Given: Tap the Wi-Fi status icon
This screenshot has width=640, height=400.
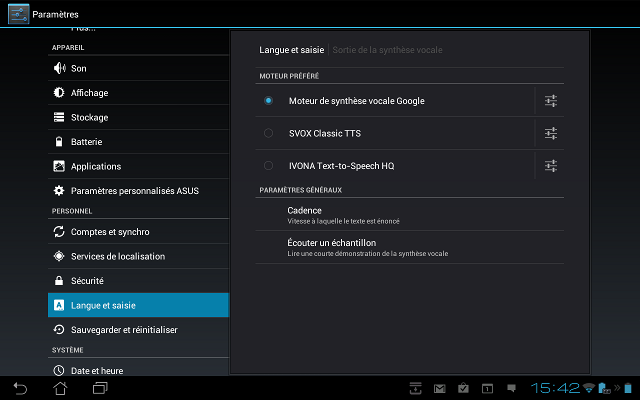Looking at the screenshot, I should 589,388.
